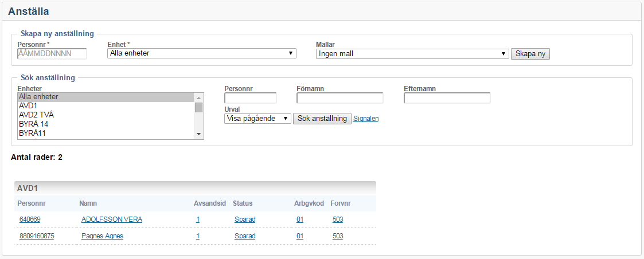This screenshot has height=259, width=644.
Task: Click Sparad status for ADOLFSSON VERA
Action: pos(245,219)
